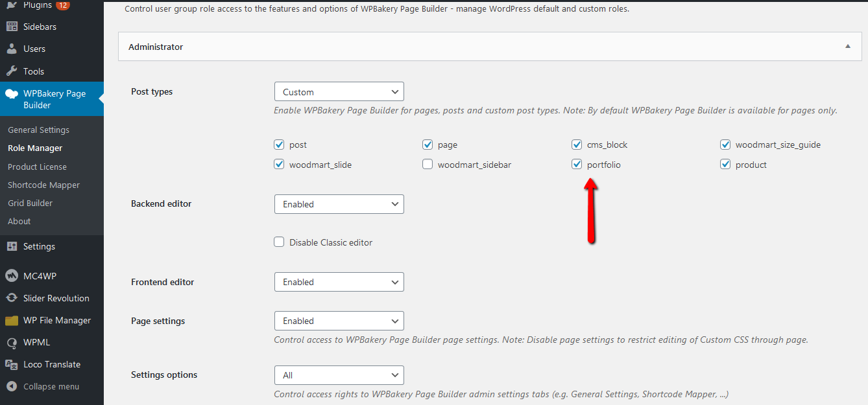Open the Post types Custom dropdown
The height and width of the screenshot is (405, 868).
pos(339,91)
